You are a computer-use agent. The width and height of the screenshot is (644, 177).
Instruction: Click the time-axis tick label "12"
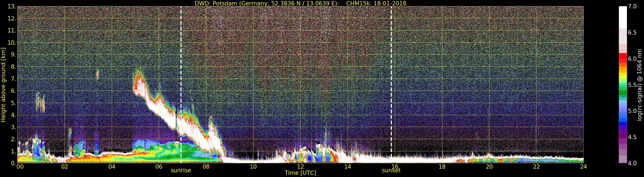pyautogui.click(x=300, y=167)
